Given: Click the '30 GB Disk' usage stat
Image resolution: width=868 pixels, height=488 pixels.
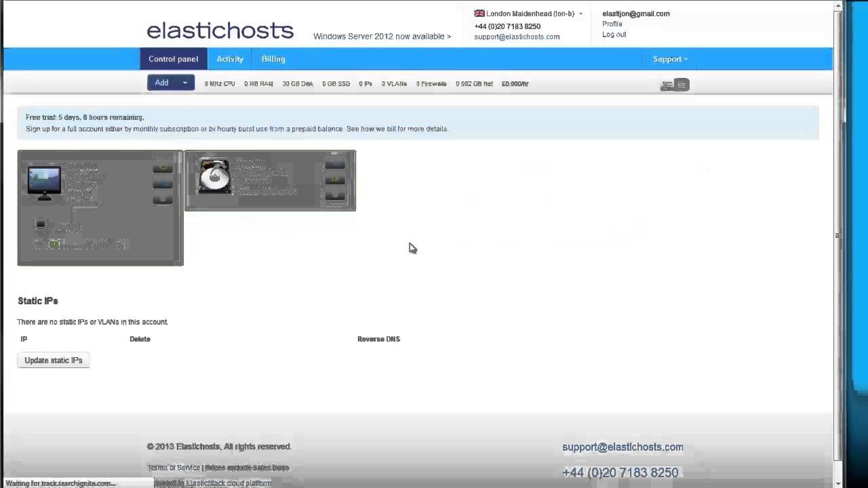Looking at the screenshot, I should pos(298,84).
